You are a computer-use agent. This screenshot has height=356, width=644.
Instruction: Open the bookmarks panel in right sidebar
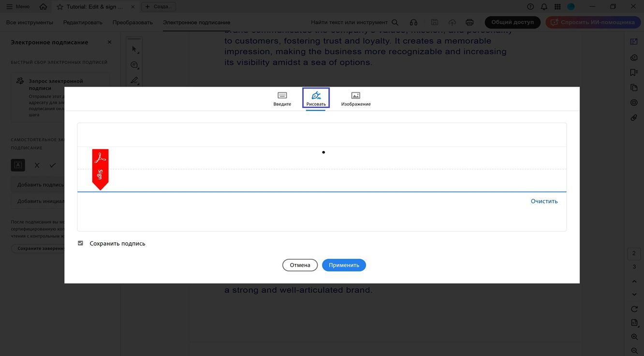(634, 73)
